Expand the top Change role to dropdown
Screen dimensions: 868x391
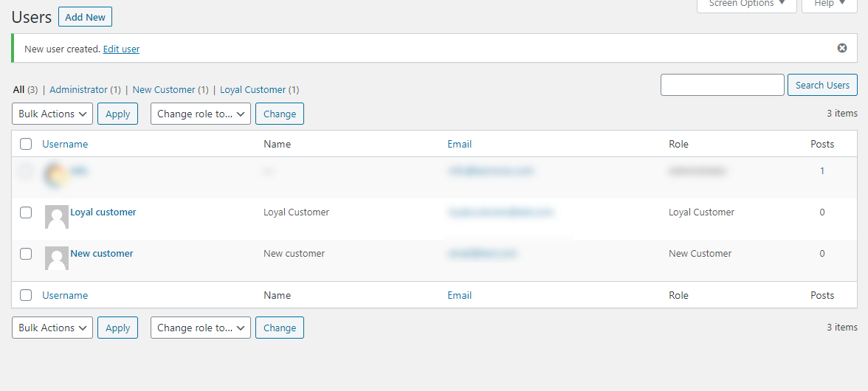(201, 114)
